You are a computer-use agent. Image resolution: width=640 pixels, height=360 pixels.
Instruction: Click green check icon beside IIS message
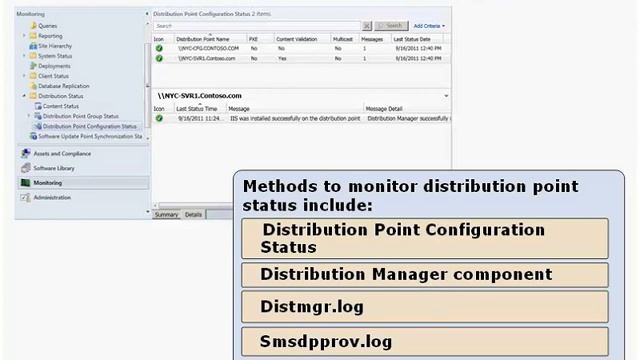click(x=159, y=118)
